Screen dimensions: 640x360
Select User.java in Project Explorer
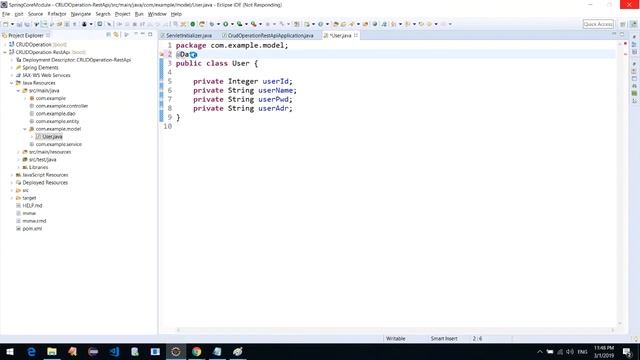(x=52, y=137)
